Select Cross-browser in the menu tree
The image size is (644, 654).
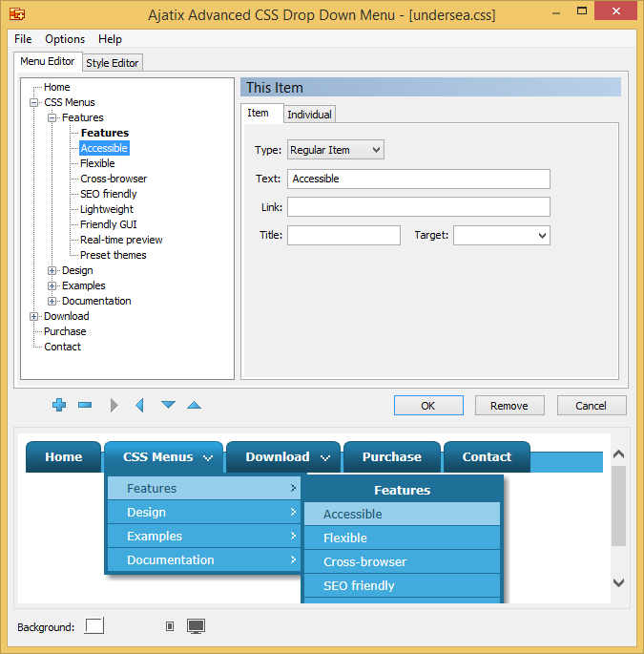[x=114, y=179]
